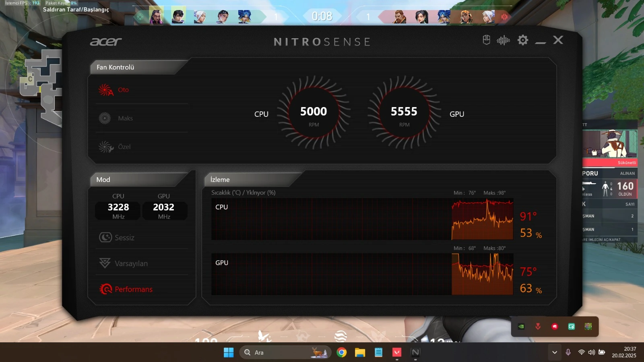Close the NitroSense window
Image resolution: width=644 pixels, height=362 pixels.
point(558,40)
